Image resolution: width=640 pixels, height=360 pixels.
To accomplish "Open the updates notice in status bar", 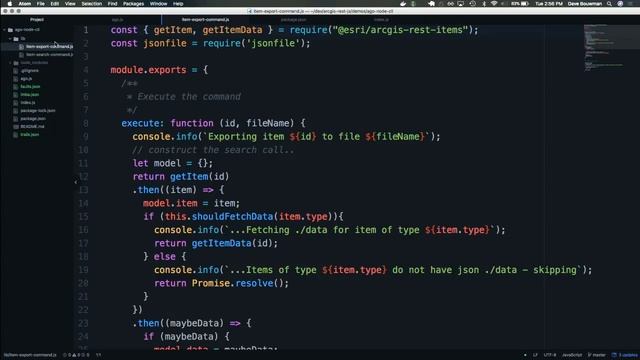I will 625,355.
